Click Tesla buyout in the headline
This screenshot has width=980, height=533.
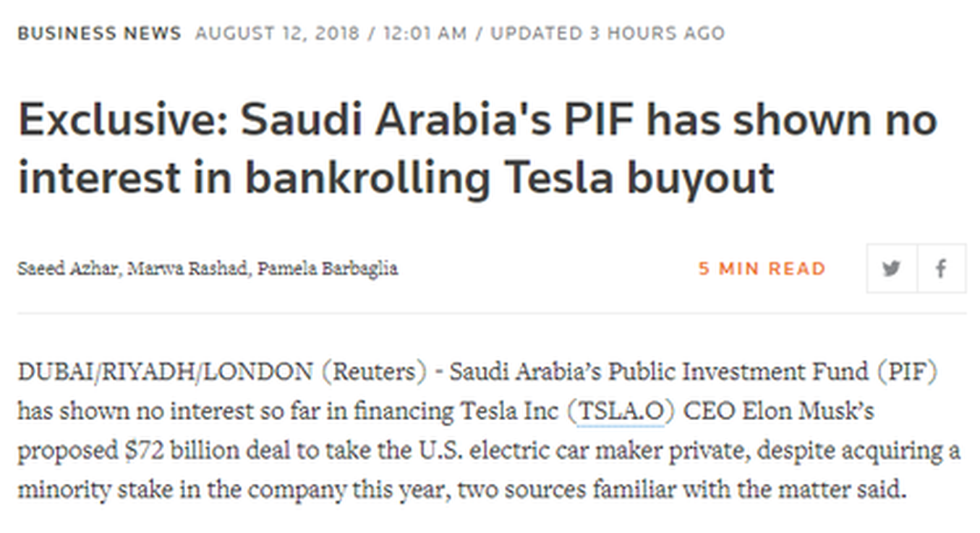coord(639,179)
